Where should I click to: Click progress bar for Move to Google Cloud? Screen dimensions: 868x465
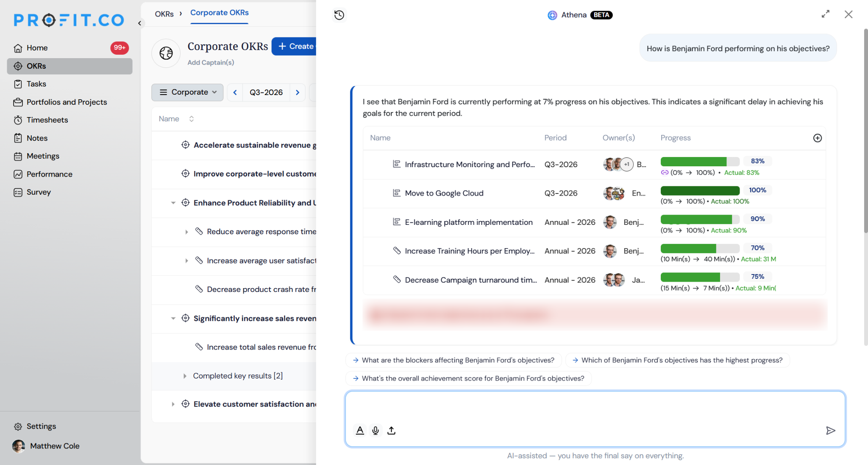700,190
